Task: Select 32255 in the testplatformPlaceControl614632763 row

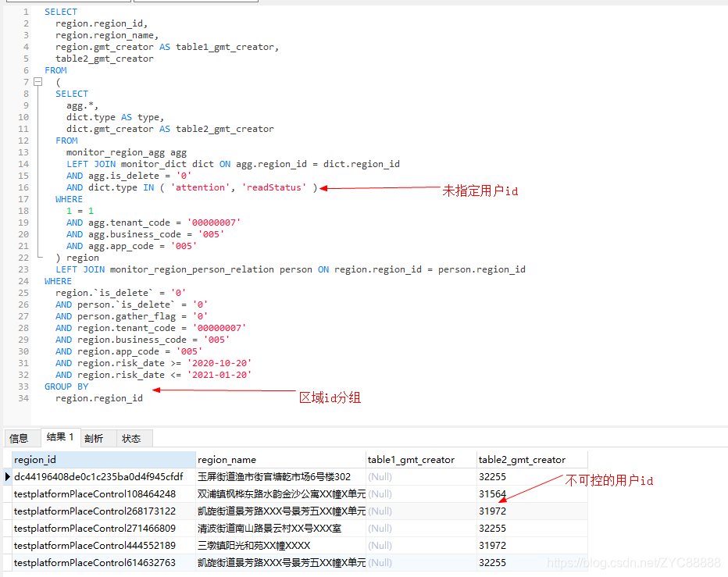Action: [x=532, y=563]
